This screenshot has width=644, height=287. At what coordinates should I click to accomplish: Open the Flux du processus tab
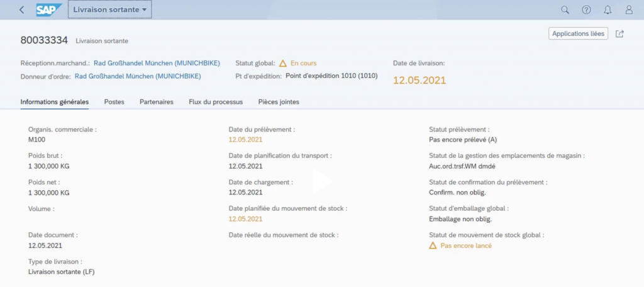[x=216, y=101]
